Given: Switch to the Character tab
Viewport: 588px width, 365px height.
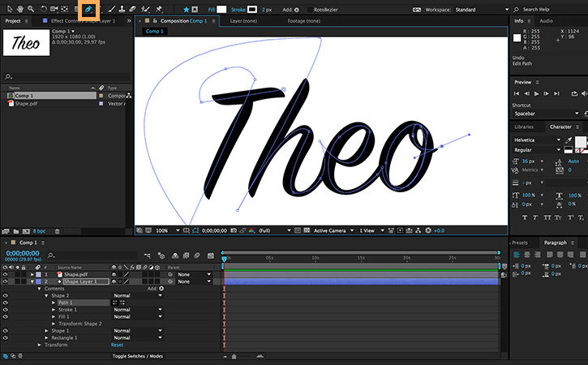Looking at the screenshot, I should click(560, 127).
